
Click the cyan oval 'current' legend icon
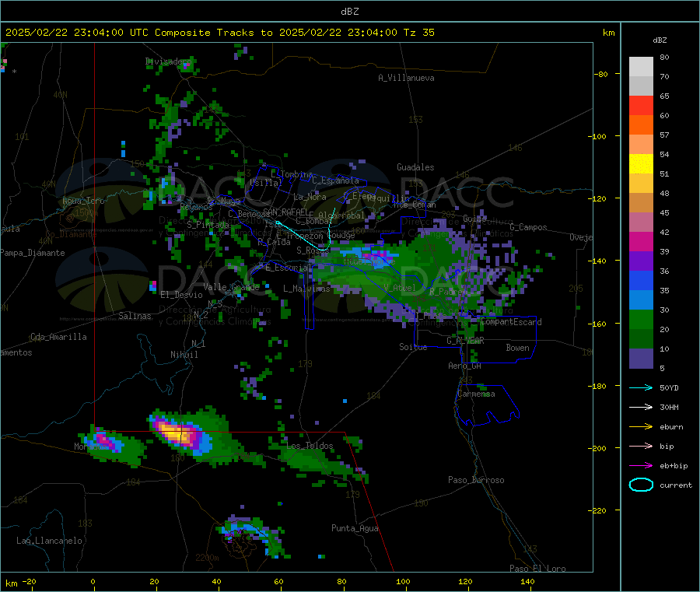tap(641, 485)
